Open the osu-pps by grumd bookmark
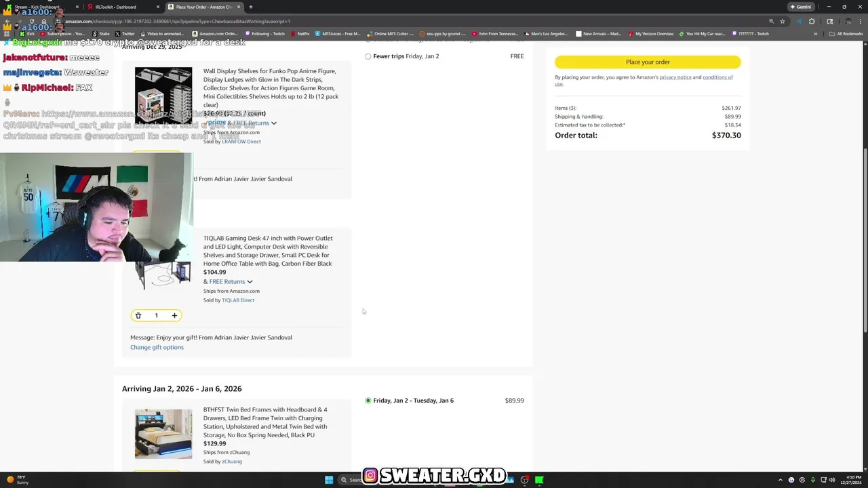This screenshot has width=868, height=488. [443, 34]
